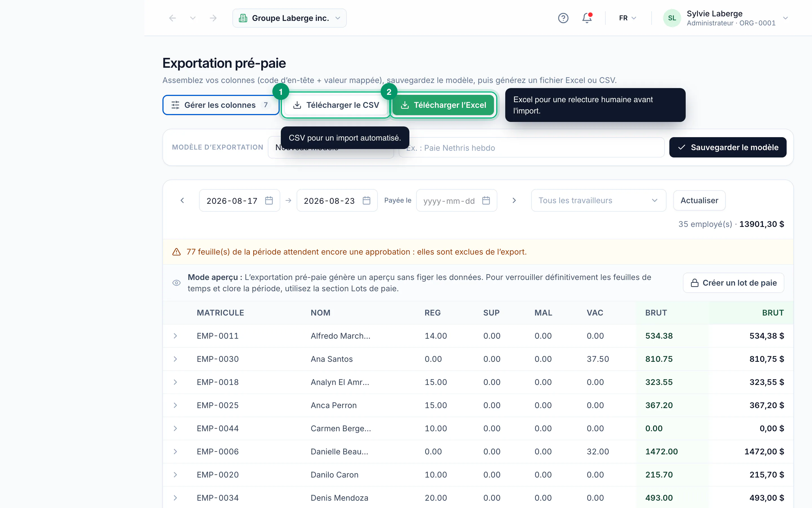Click the total amount 13901,30 $

pos(762,224)
